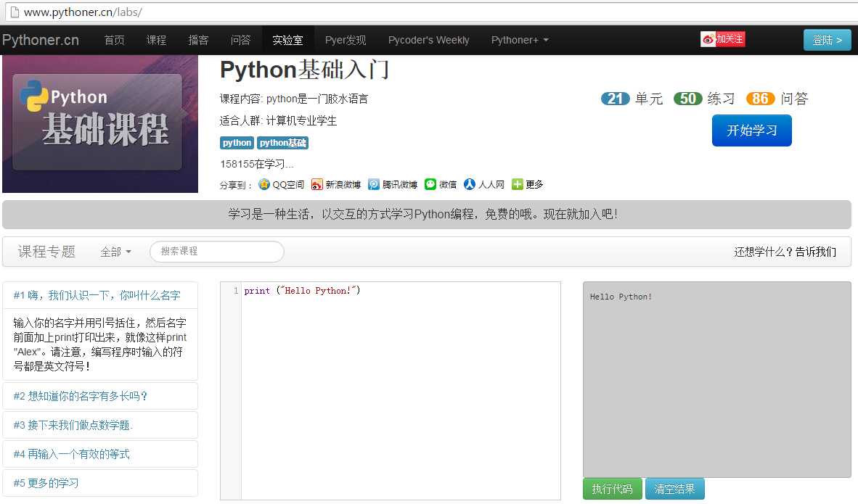This screenshot has height=504, width=858.
Task: Click 清空结果 to clear the output
Action: point(674,489)
